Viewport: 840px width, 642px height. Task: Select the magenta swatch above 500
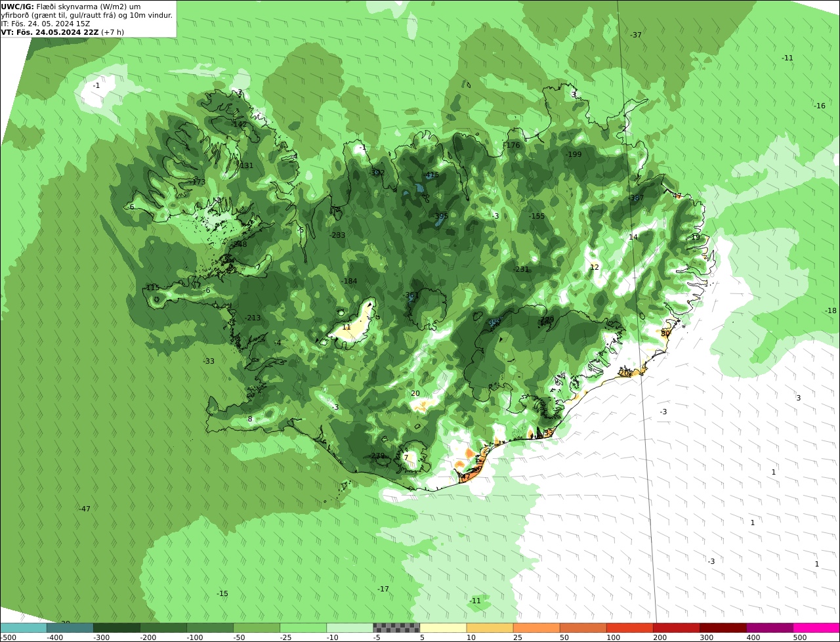[816, 628]
